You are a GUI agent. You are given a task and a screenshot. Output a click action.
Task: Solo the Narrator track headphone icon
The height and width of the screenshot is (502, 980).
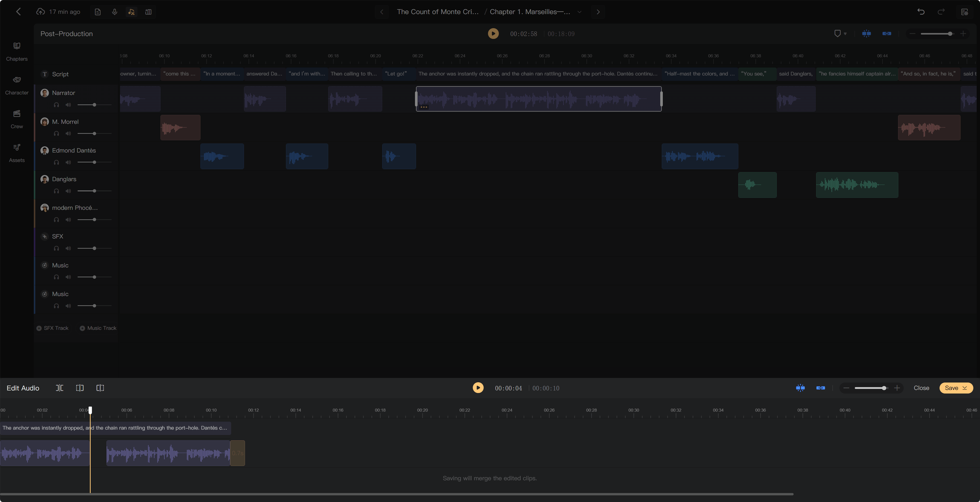(x=56, y=105)
